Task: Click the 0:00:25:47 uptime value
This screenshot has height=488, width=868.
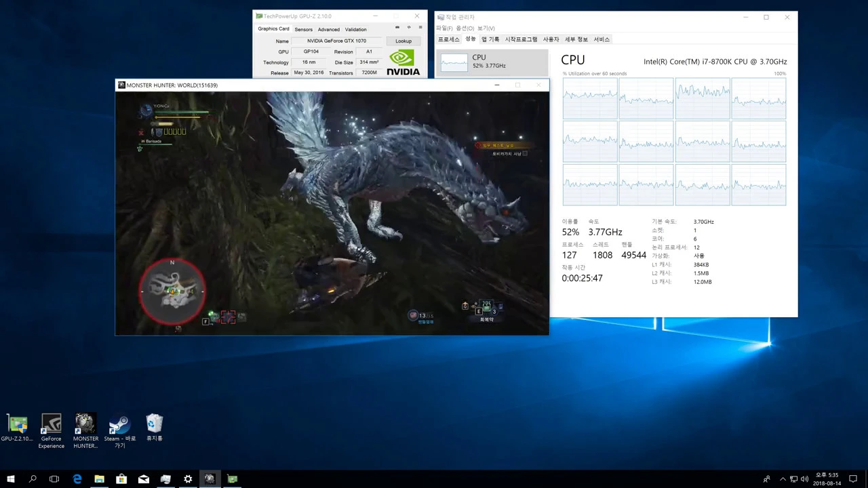Action: pyautogui.click(x=582, y=278)
